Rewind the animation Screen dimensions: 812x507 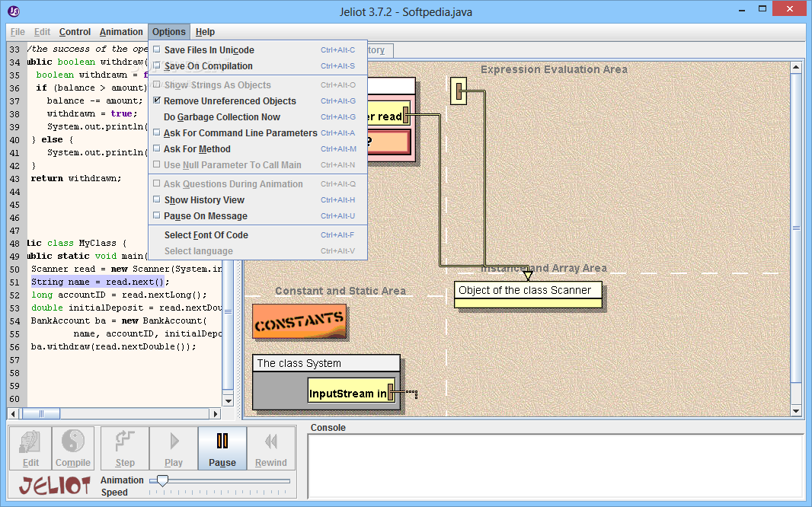click(271, 448)
